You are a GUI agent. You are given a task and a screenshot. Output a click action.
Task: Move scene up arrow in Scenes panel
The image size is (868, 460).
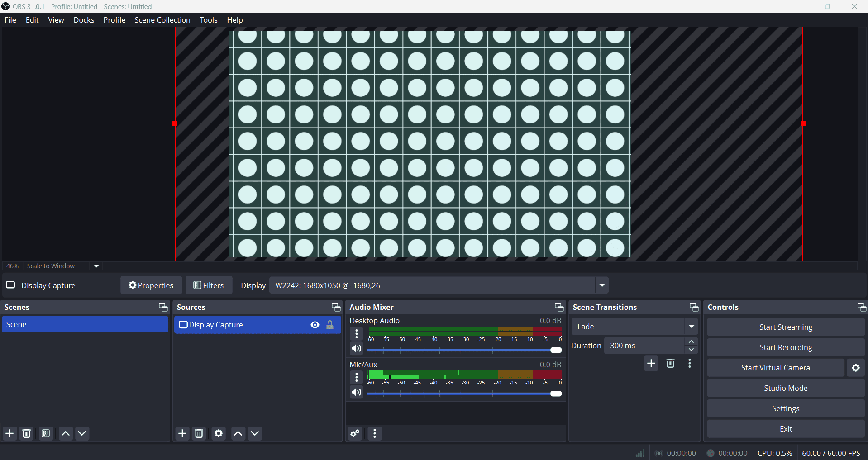point(66,433)
